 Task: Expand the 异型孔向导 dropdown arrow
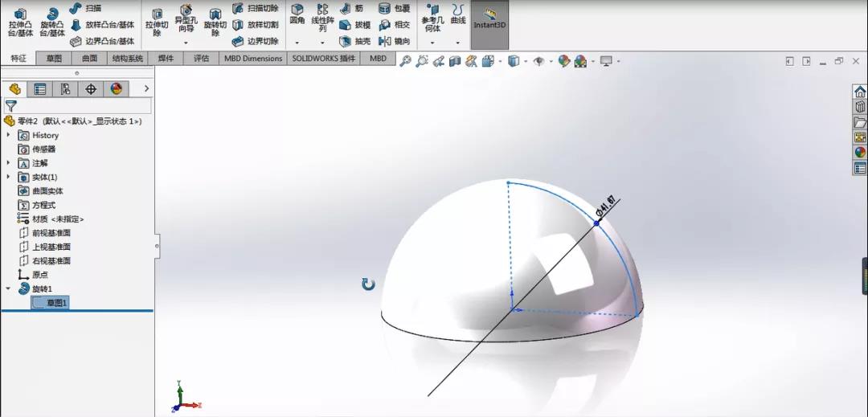(186, 43)
